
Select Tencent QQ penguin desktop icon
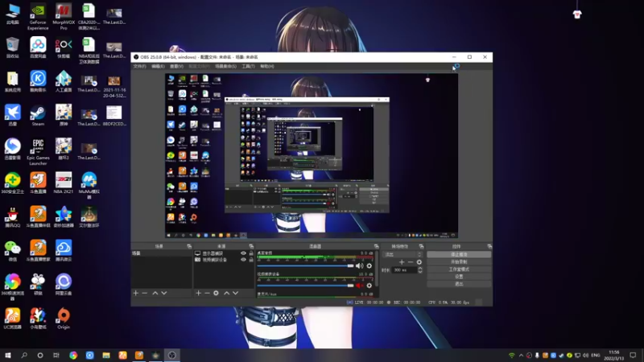coord(12,216)
